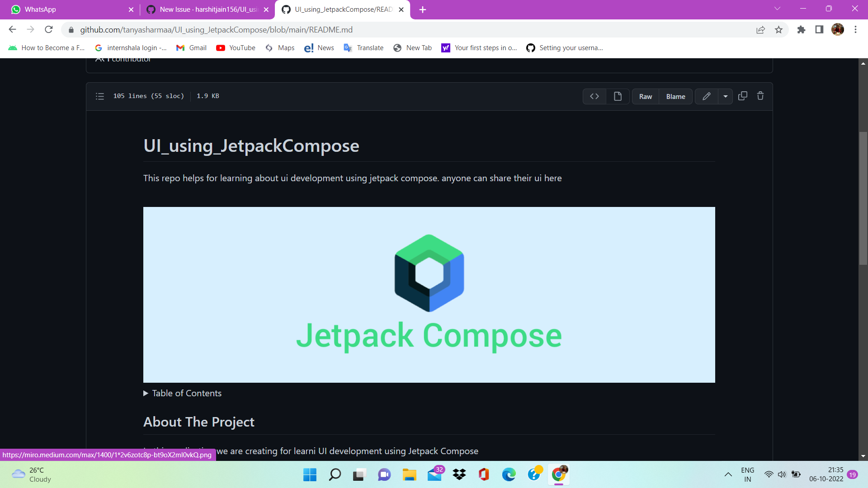Copy raw file contents icon
This screenshot has width=868, height=488.
point(742,96)
